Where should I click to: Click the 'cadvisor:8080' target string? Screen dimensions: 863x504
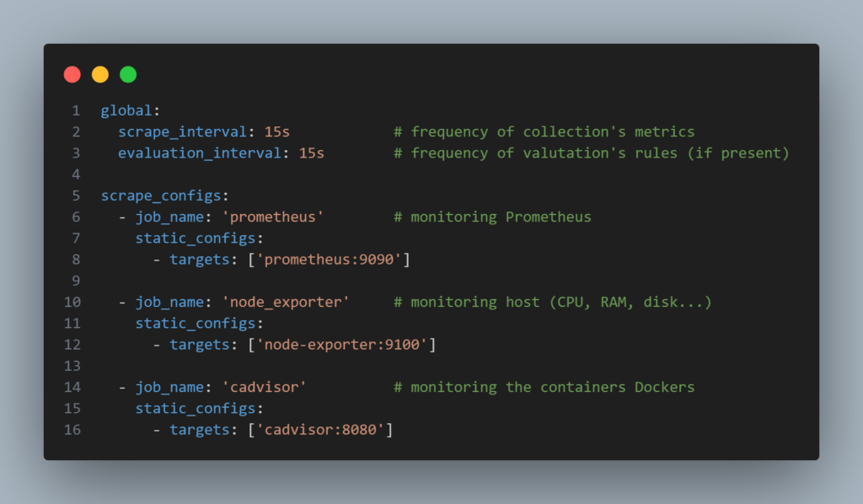324,430
